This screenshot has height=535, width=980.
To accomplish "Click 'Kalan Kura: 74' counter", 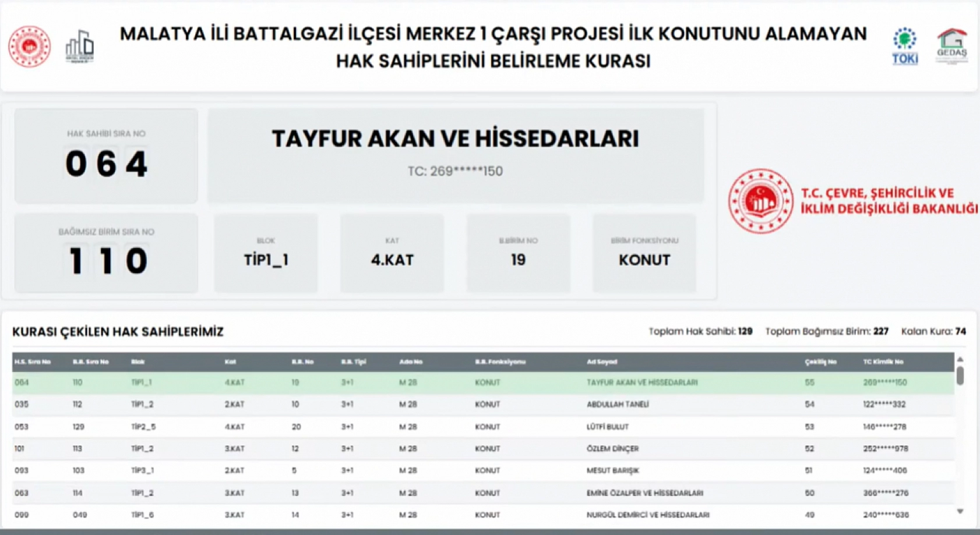I will (933, 331).
